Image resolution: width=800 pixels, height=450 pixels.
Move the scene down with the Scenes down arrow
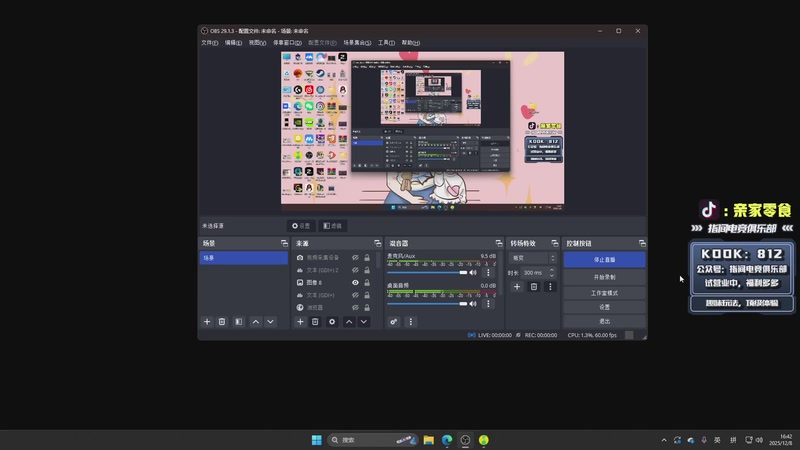[x=270, y=321]
